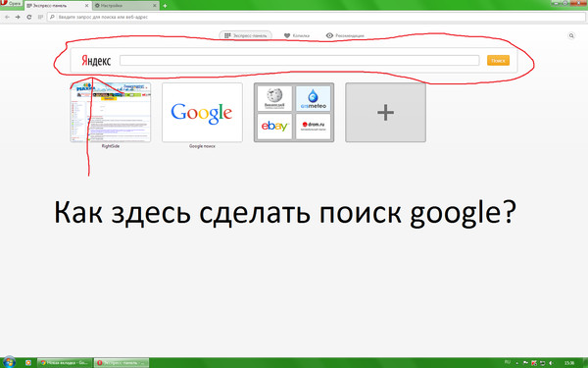Open the Google поиск speed dial tile
This screenshot has height=368, width=588.
coord(202,112)
